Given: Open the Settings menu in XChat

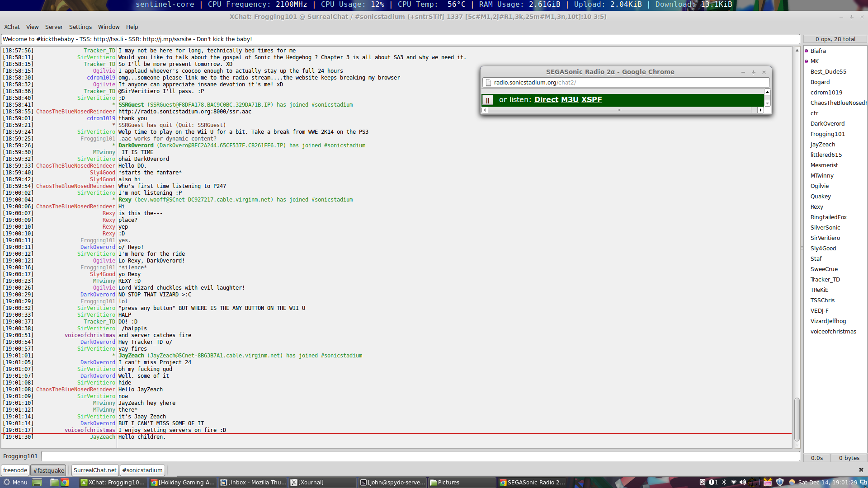Looking at the screenshot, I should click(80, 27).
